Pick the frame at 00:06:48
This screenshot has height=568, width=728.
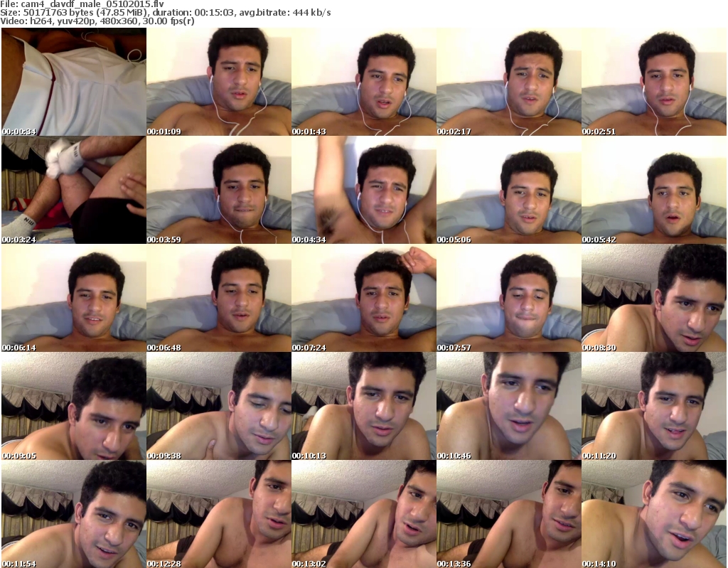(219, 298)
